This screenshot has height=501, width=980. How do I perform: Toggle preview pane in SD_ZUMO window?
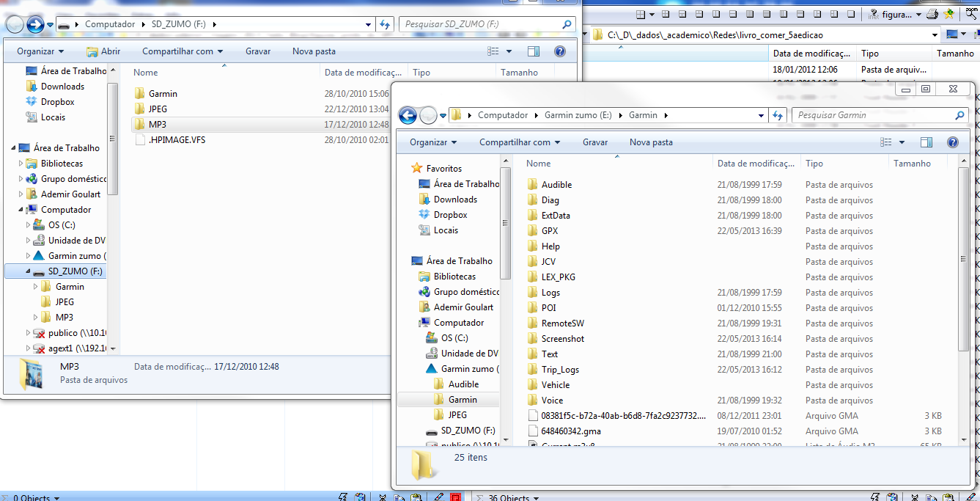[x=534, y=51]
